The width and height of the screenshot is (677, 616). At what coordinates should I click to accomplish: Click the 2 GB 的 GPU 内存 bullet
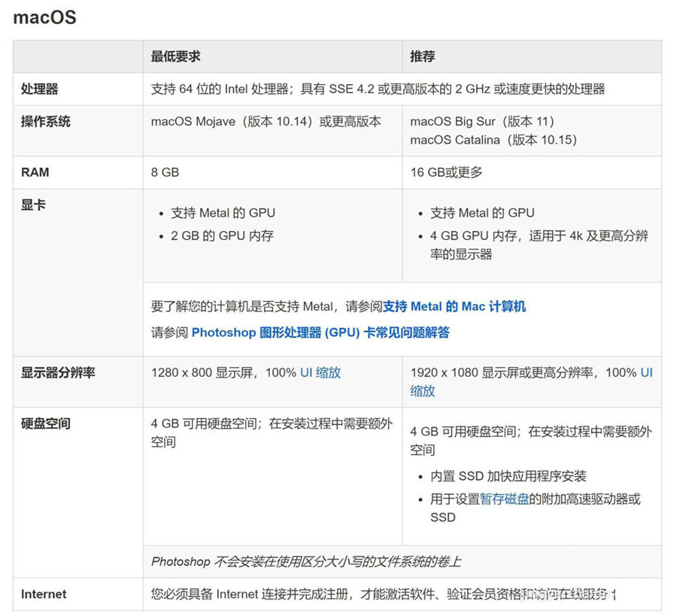(223, 235)
